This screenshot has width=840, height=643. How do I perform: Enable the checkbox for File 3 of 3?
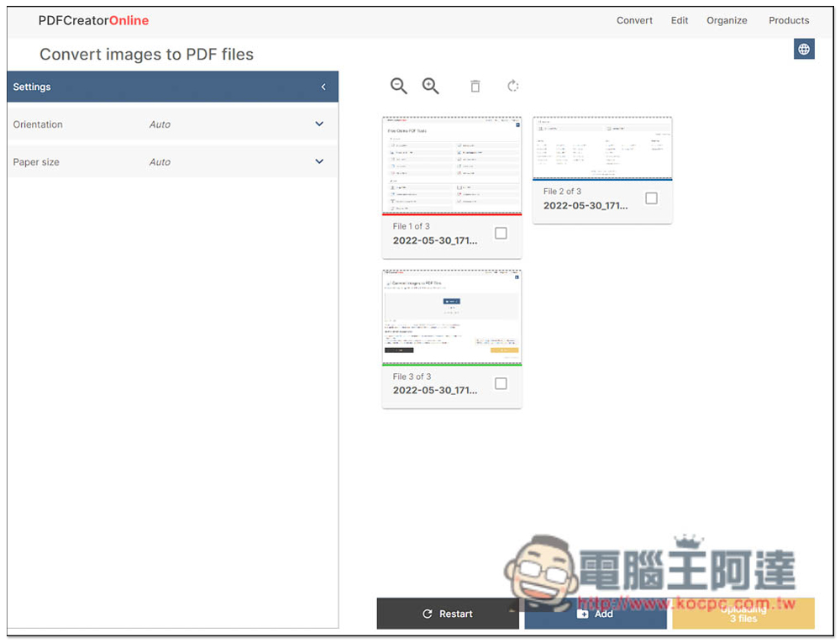tap(501, 383)
